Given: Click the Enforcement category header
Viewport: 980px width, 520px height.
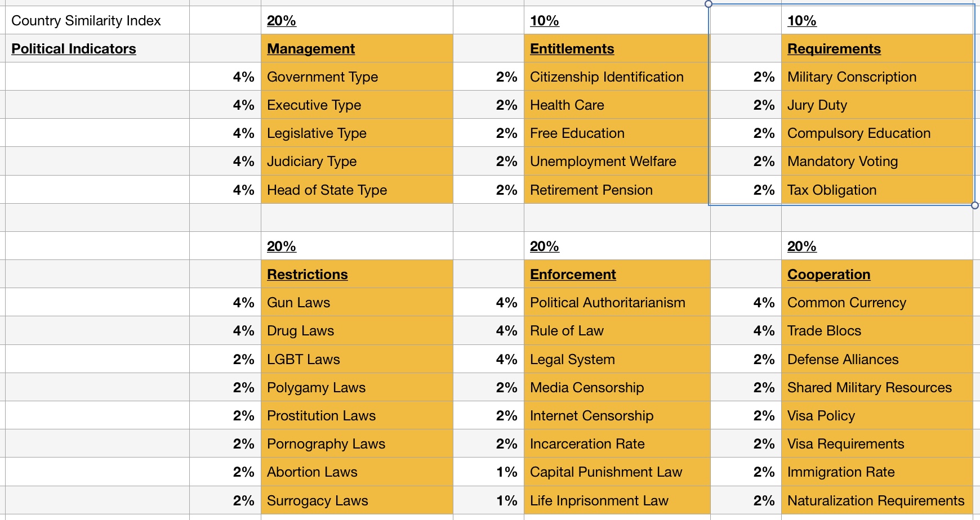Looking at the screenshot, I should coord(573,274).
